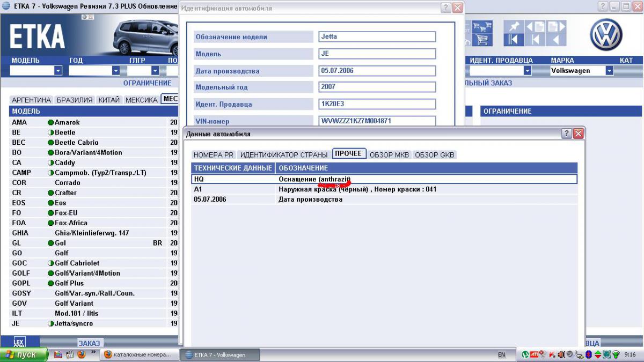This screenshot has height=362, width=644.
Task: Click the Bluetooth tray icon
Action: pyautogui.click(x=589, y=354)
